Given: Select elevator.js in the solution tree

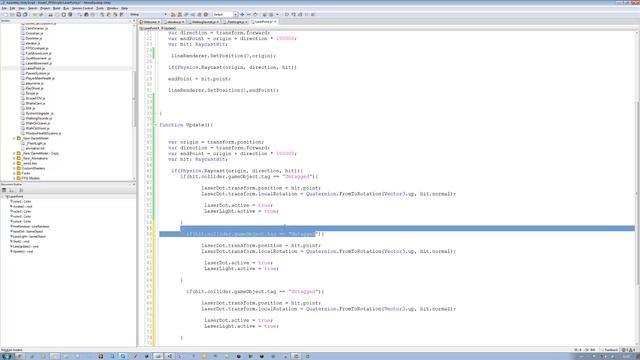Looking at the screenshot, I should tap(33, 43).
